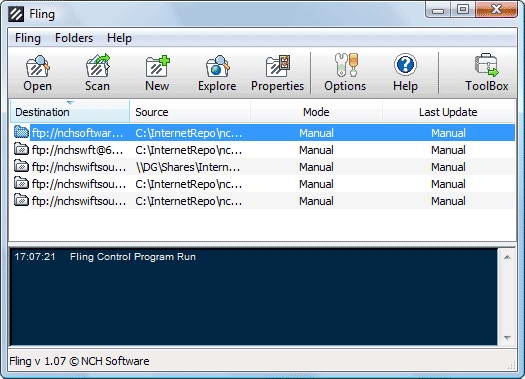Click the log entry Fling Control Program Run
525x379 pixels.
coord(133,257)
